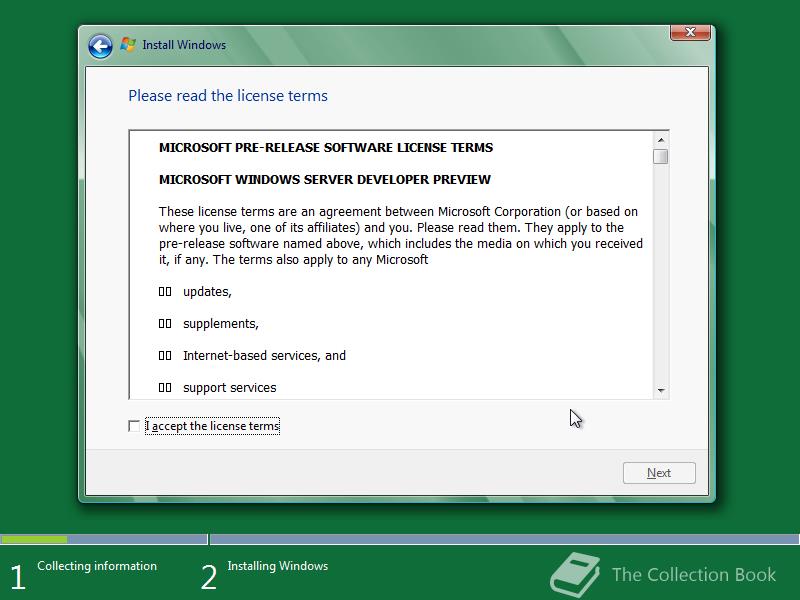Click the 'These license terms are an agreement' paragraph
Viewport: 800px width, 600px height.
[x=401, y=236]
